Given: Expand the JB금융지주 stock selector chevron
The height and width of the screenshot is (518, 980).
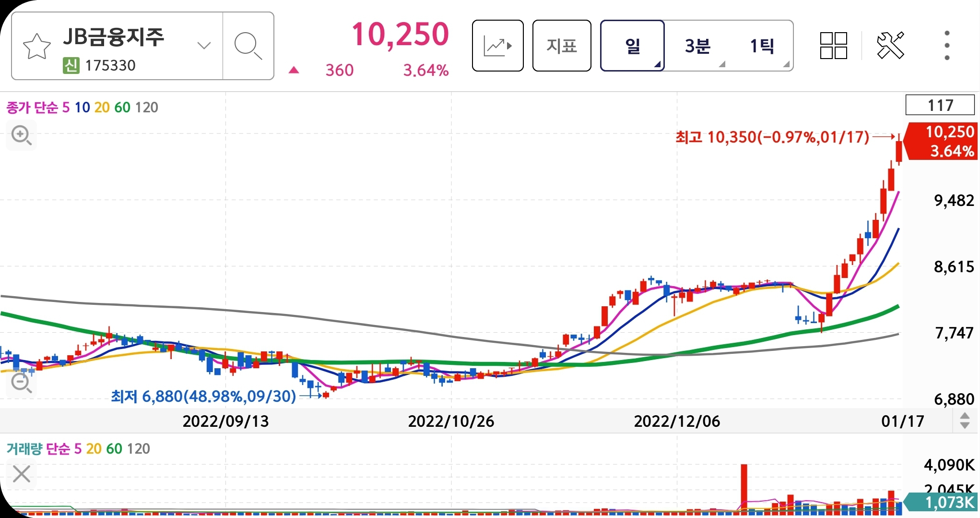Looking at the screenshot, I should tap(204, 46).
